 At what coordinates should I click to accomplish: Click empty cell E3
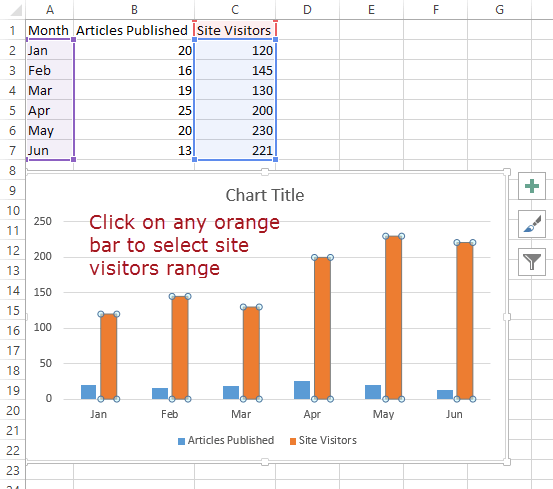point(371,70)
